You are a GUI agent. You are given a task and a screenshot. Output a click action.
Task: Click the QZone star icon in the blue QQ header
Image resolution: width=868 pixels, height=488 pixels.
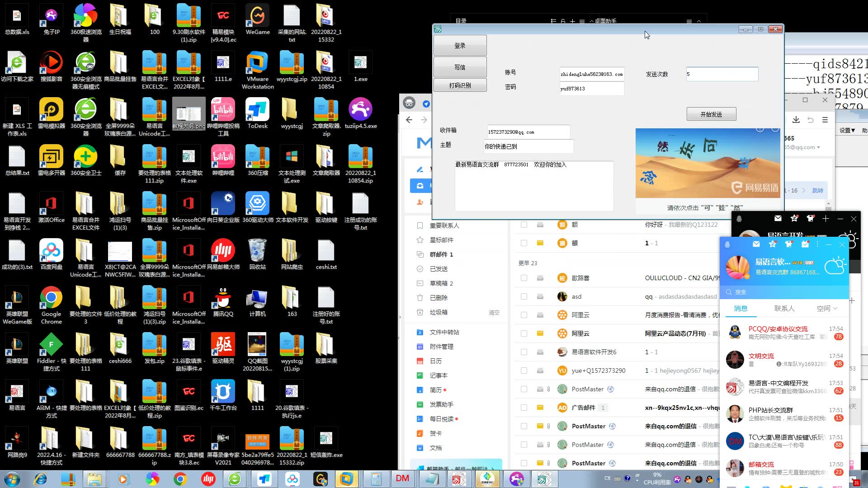pyautogui.click(x=773, y=244)
